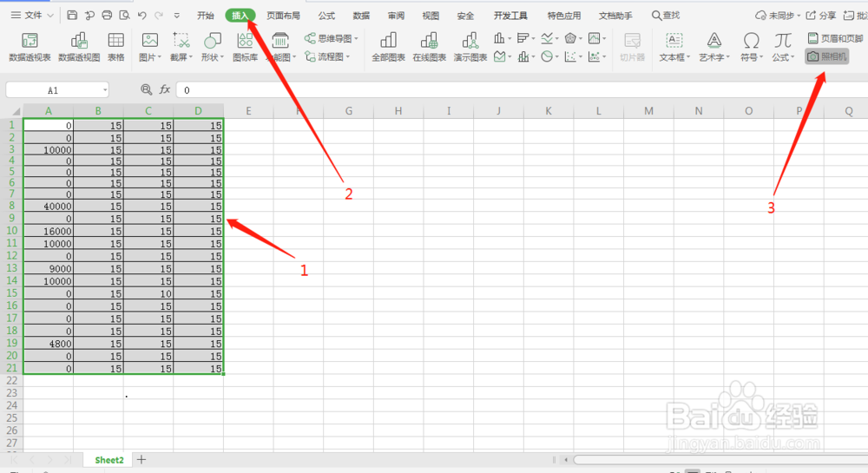Click the cell containing 40000
Screen dimensions: 868x473
48,206
